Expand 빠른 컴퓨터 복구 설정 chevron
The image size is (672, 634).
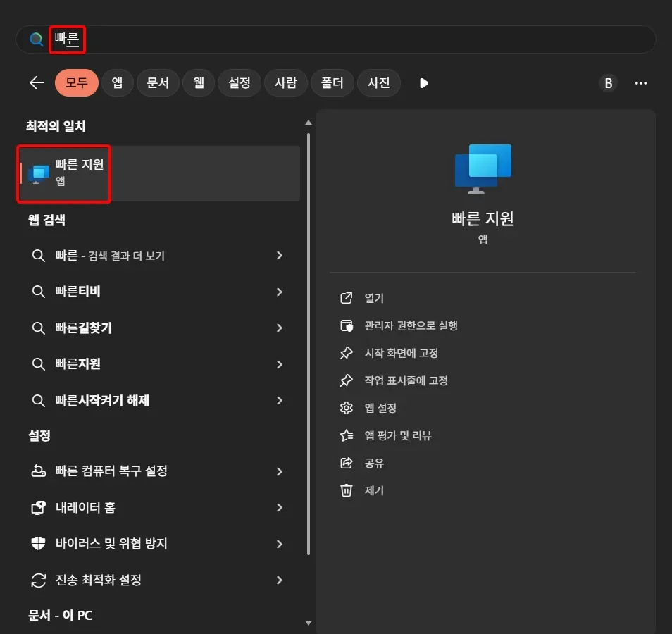coord(280,471)
